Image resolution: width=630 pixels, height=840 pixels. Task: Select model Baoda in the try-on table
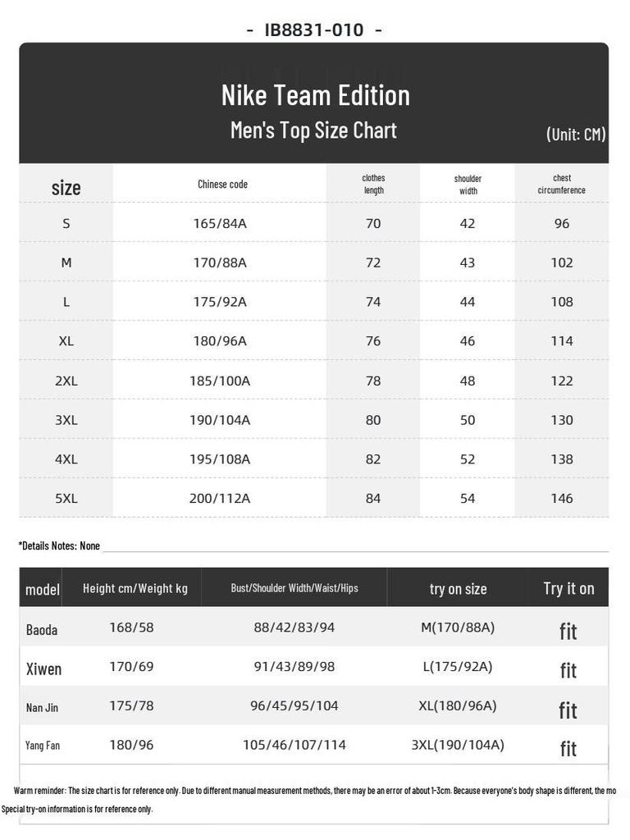(42, 630)
